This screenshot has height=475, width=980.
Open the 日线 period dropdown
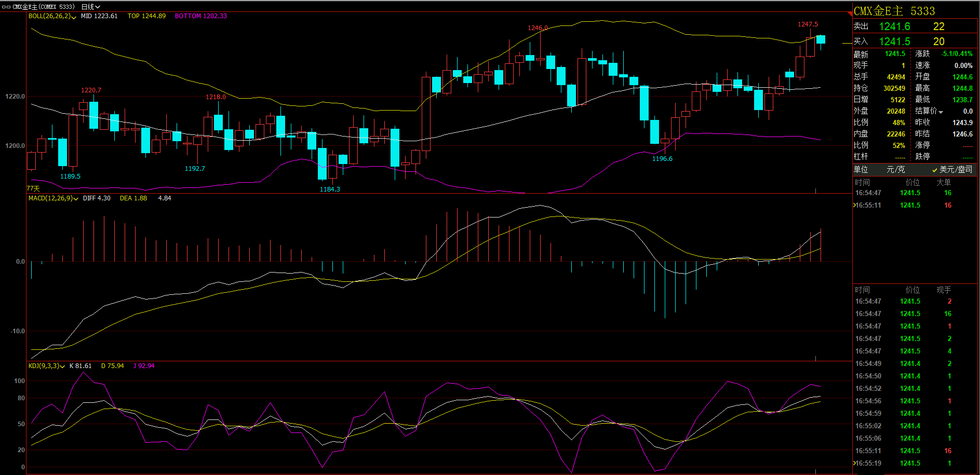click(x=90, y=7)
